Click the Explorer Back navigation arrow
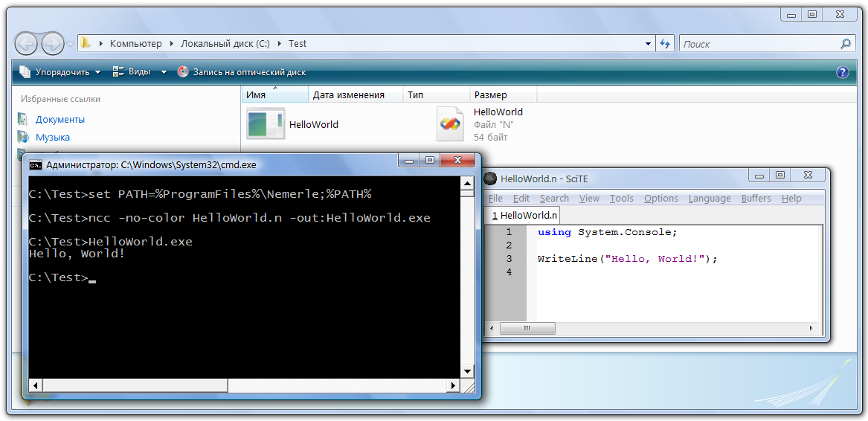This screenshot has height=421, width=868. click(x=26, y=44)
